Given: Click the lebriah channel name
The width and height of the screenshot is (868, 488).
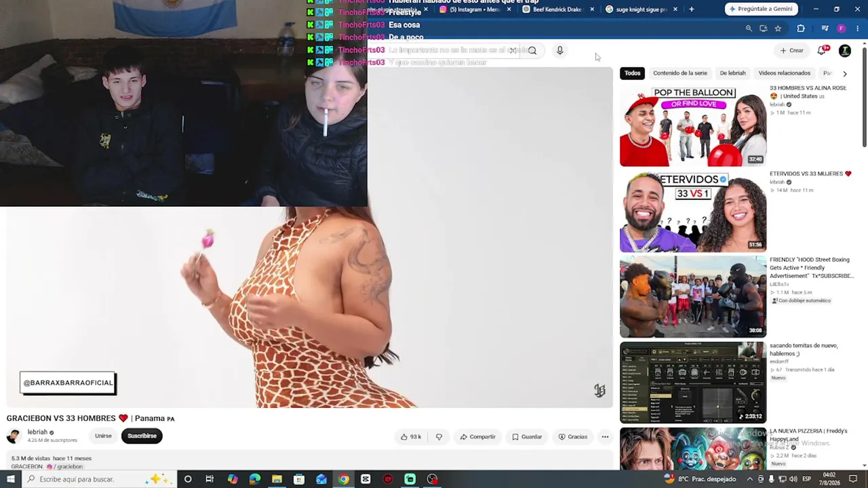Looking at the screenshot, I should [37, 432].
